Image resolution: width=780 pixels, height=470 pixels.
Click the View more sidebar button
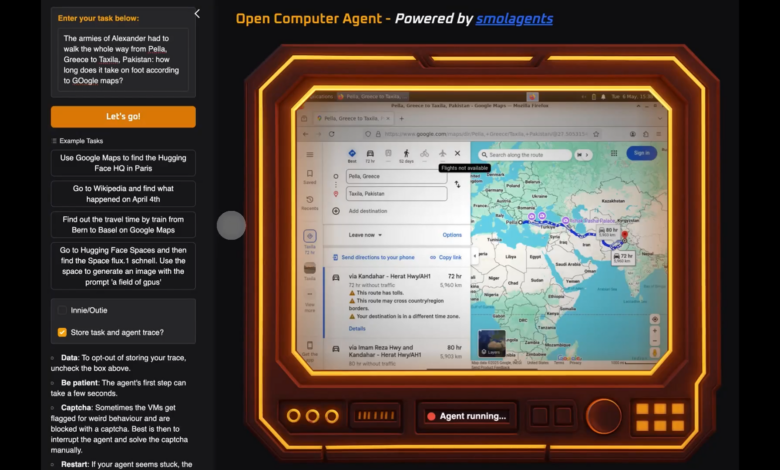point(309,302)
